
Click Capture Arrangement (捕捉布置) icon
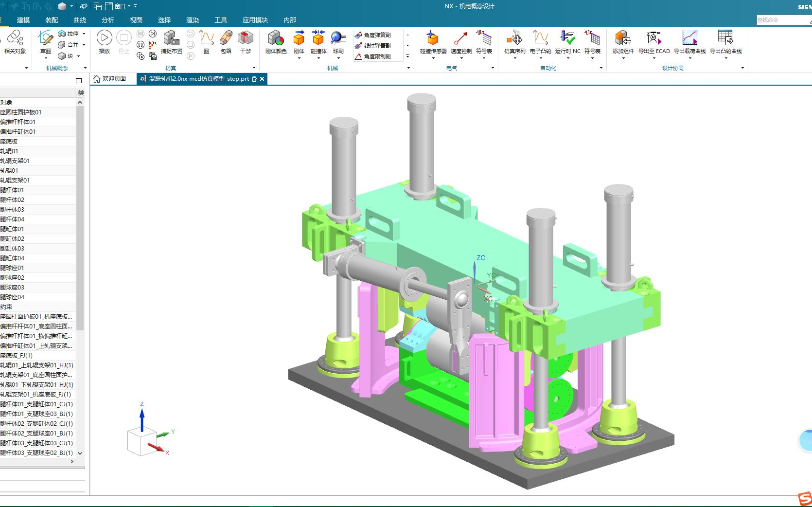tap(171, 38)
